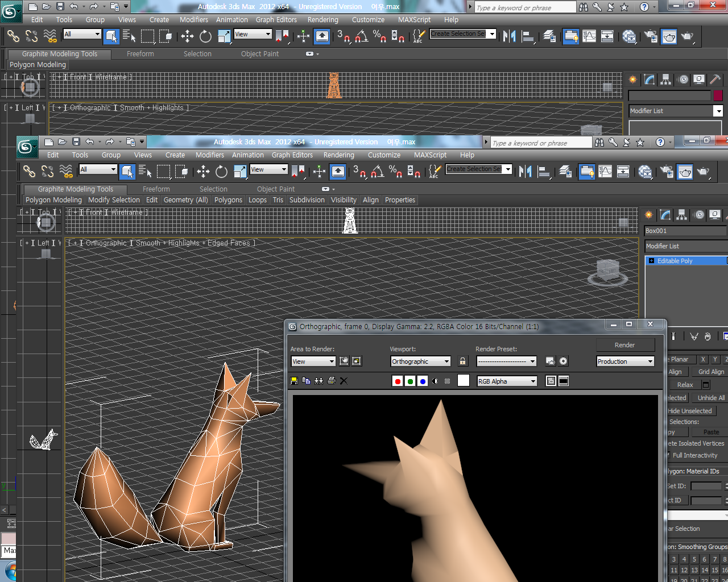The height and width of the screenshot is (582, 728).
Task: Click Unlink Selection icon in front window
Action: click(47, 171)
